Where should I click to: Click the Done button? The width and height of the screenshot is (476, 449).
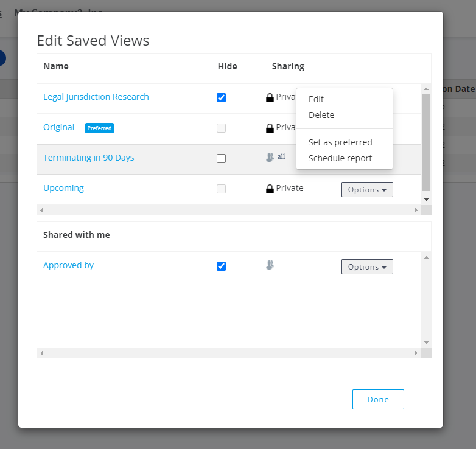[378, 399]
